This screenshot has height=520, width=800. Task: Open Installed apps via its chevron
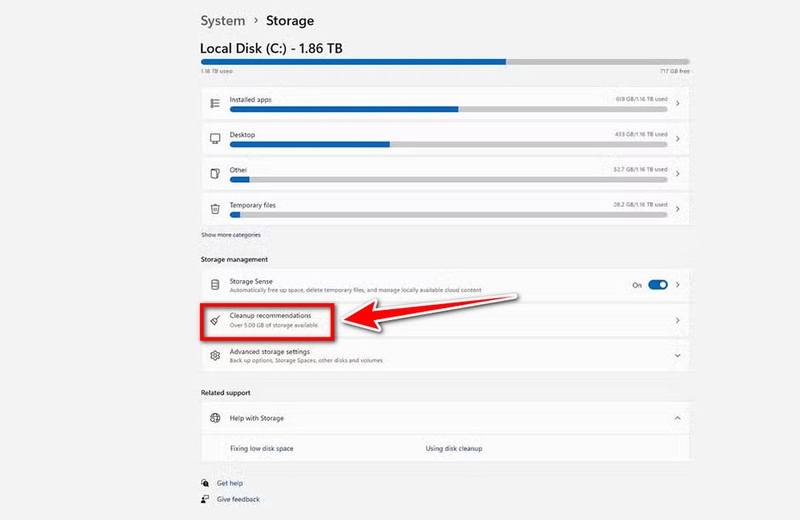point(678,103)
